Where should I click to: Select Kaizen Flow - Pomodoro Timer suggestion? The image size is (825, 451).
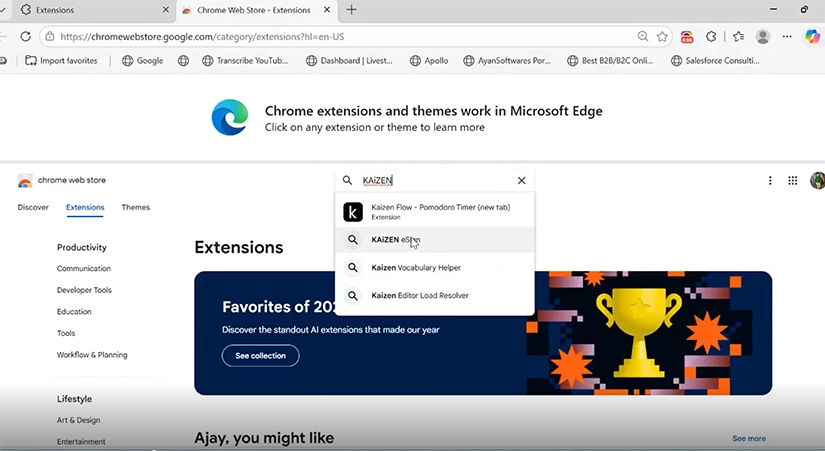[435, 212]
